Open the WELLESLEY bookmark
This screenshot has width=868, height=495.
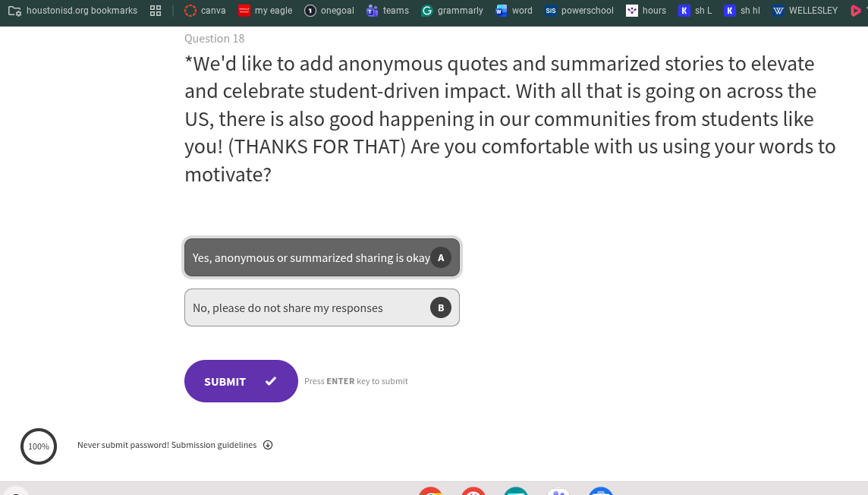[x=805, y=11]
